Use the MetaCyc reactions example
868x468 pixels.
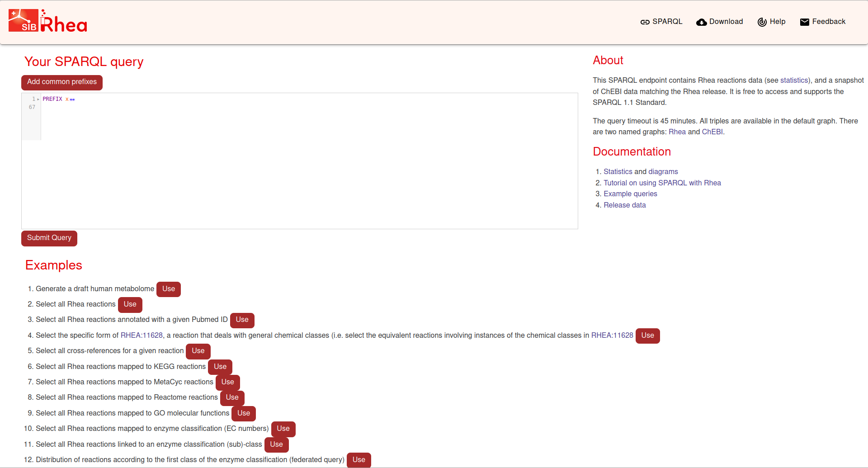pos(228,383)
